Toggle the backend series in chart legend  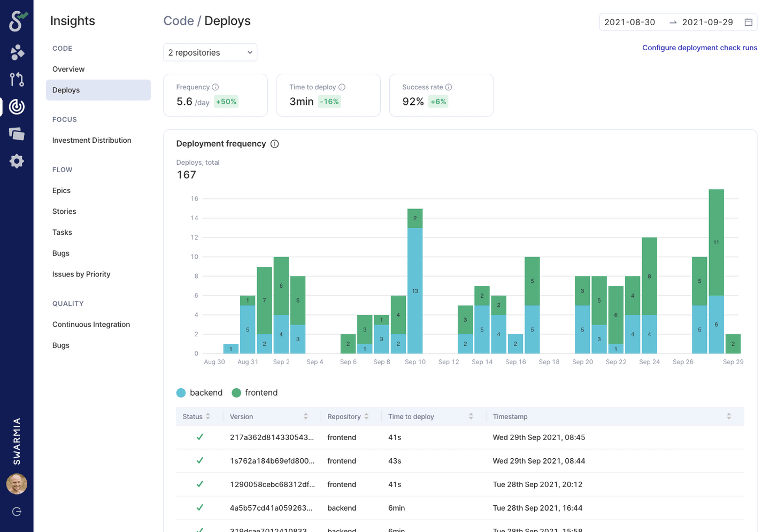[x=199, y=392]
